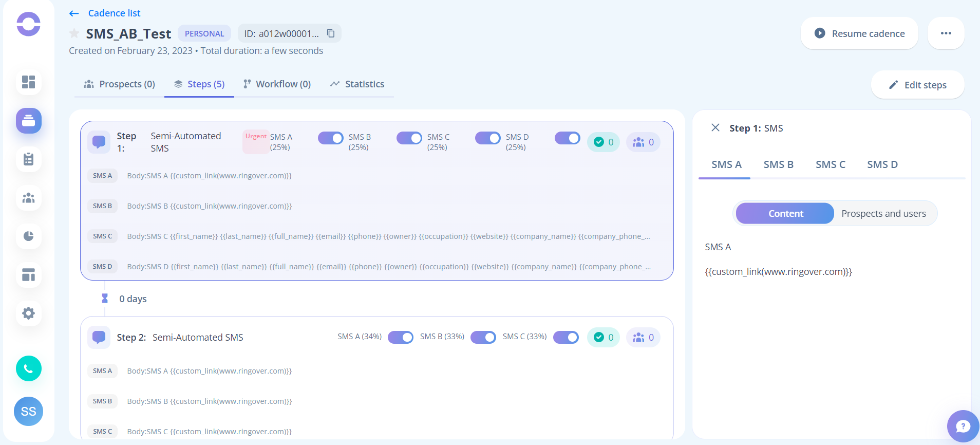This screenshot has width=980, height=445.
Task: Toggle Step 1 SMS A (25%) switch
Action: [331, 138]
